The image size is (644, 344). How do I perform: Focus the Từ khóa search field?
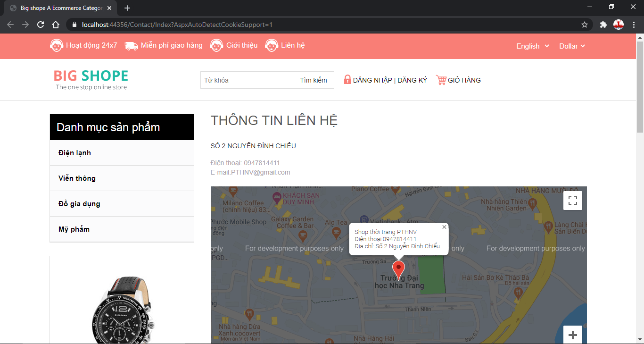pyautogui.click(x=247, y=80)
